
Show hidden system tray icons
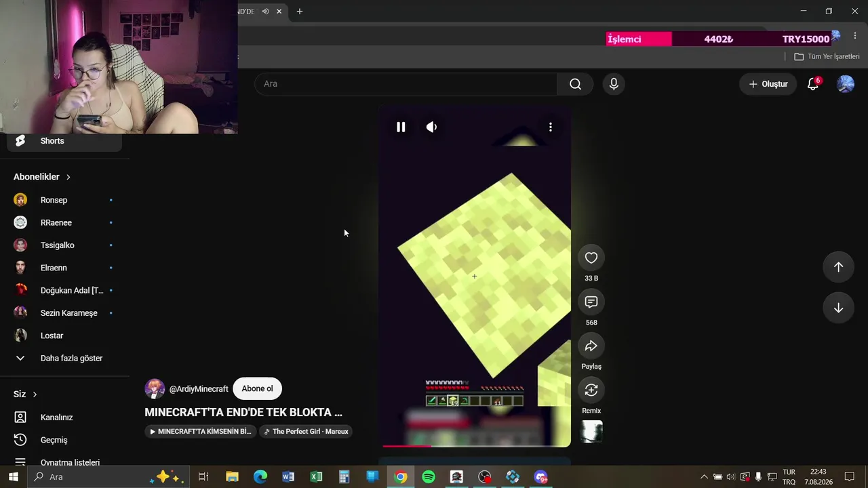tap(704, 477)
